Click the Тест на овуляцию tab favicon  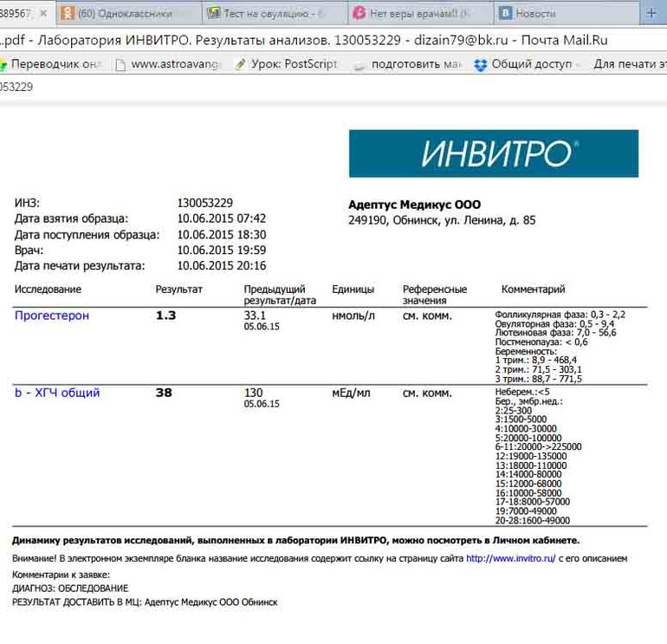click(214, 13)
